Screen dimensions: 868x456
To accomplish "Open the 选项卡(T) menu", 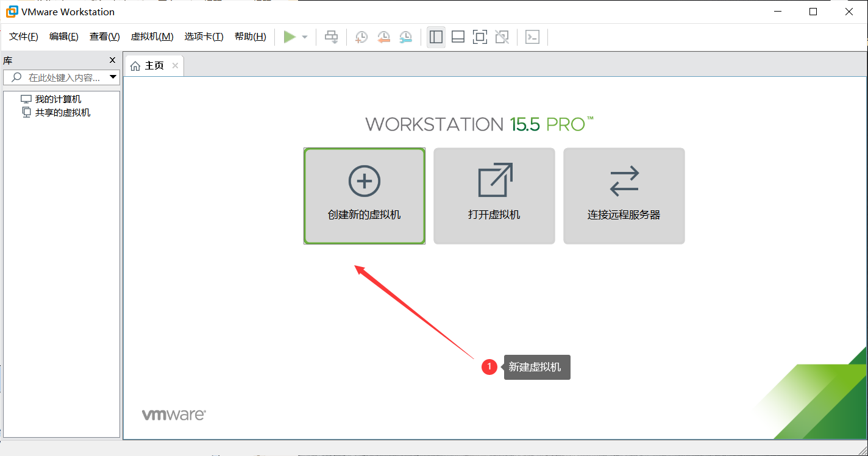I will [x=204, y=37].
